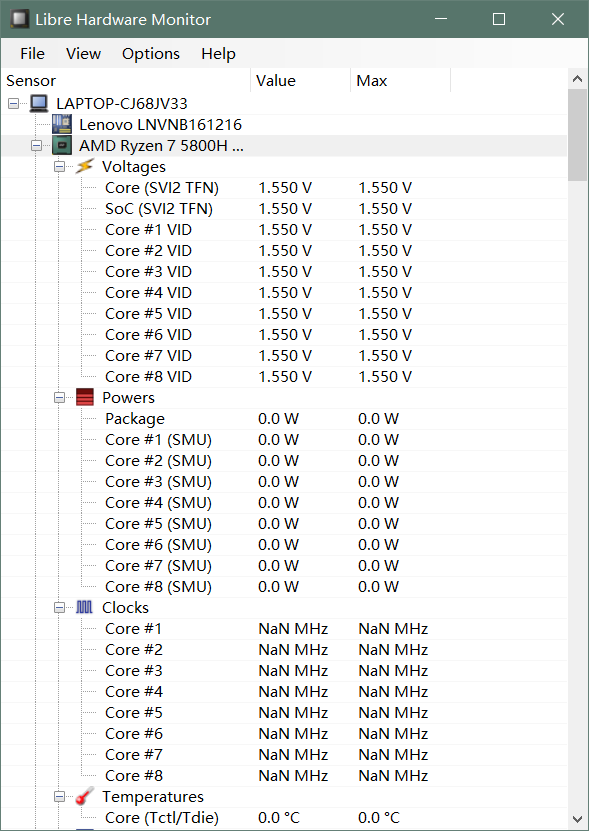Select the Temperatures group label

[x=153, y=797]
